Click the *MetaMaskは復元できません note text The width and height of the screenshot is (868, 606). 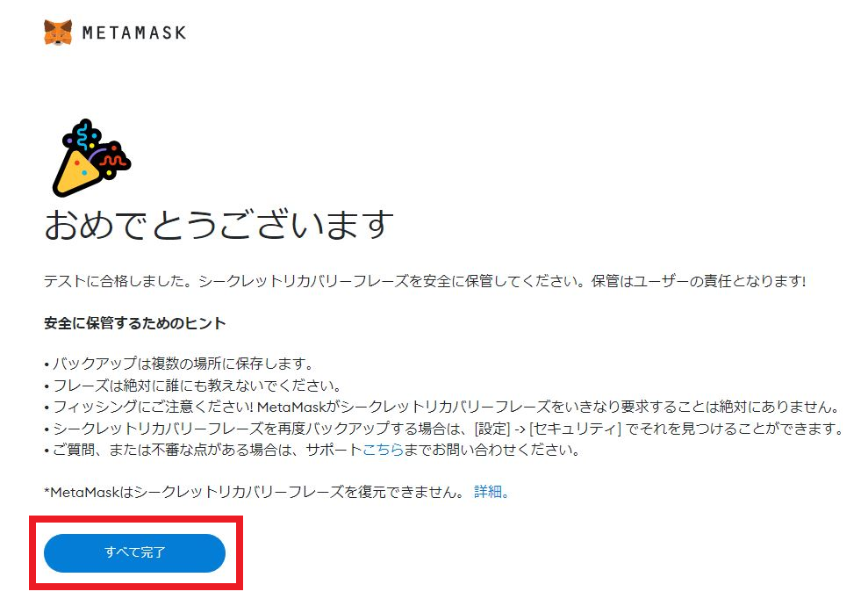pos(255,491)
